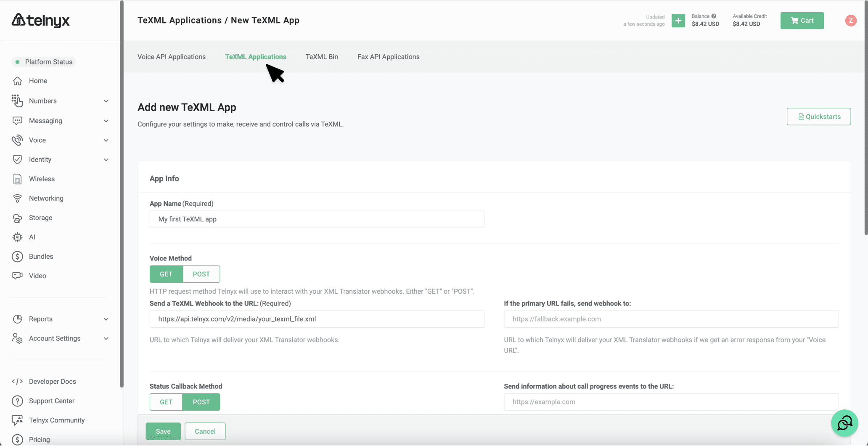
Task: Open the Support Center link
Action: click(52, 401)
